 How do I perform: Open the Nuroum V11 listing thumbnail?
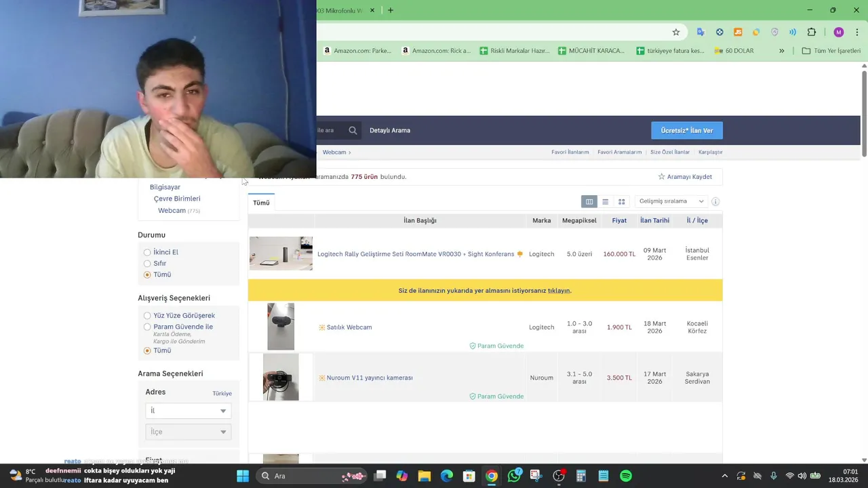point(281,377)
